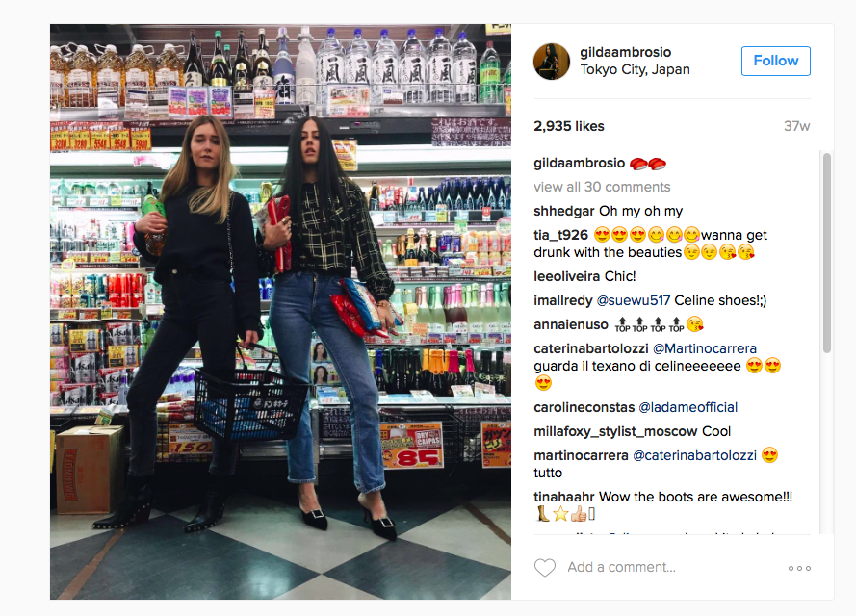Open the Tokyo City, Japan location link

635,70
